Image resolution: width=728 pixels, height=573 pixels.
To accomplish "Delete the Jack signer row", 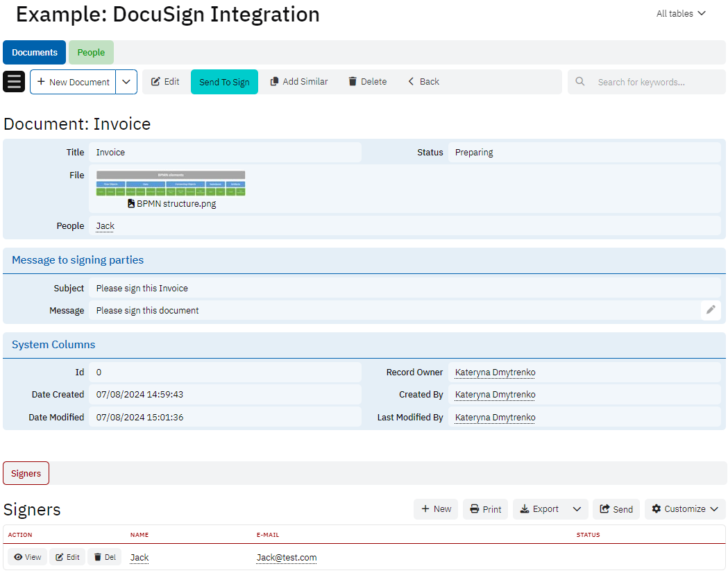I will (x=105, y=557).
